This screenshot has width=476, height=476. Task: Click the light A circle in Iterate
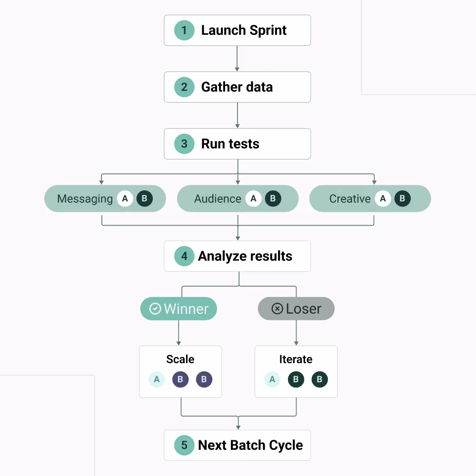click(x=272, y=379)
